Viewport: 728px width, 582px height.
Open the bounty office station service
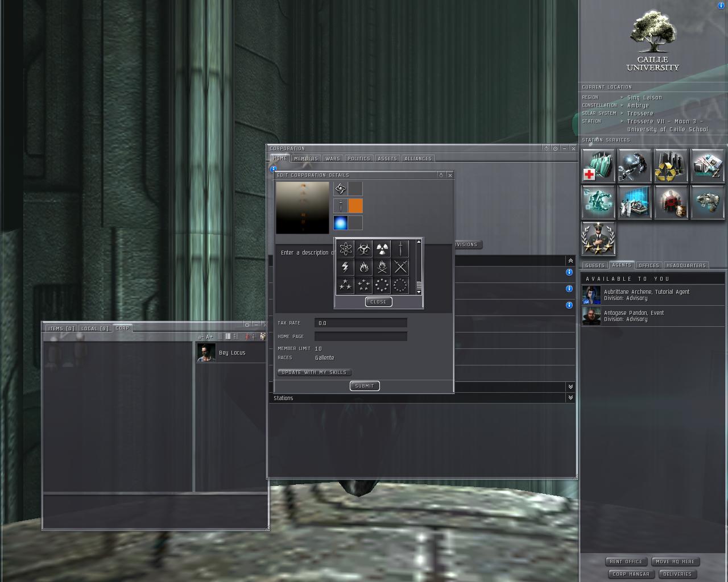pyautogui.click(x=671, y=202)
